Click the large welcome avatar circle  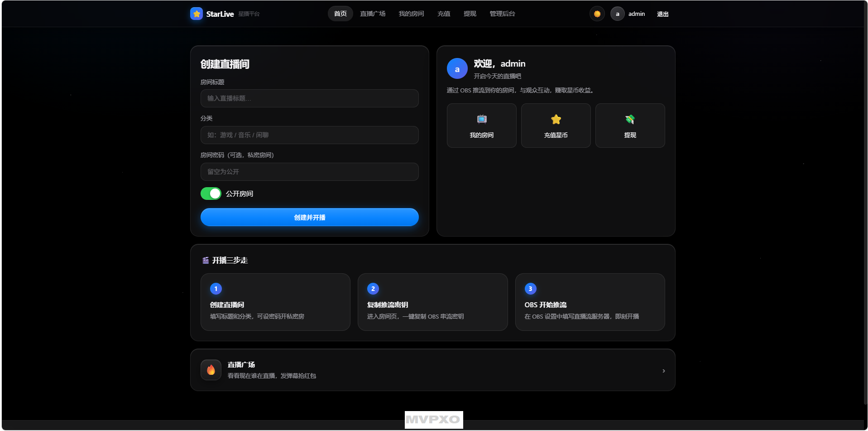457,69
